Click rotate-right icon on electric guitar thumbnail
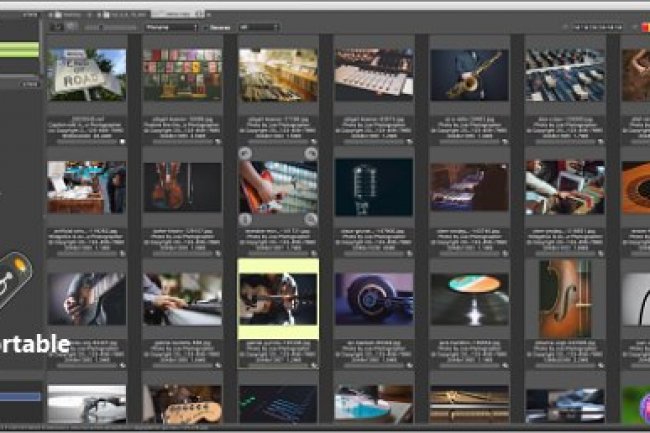This screenshot has height=433, width=650. [x=311, y=153]
